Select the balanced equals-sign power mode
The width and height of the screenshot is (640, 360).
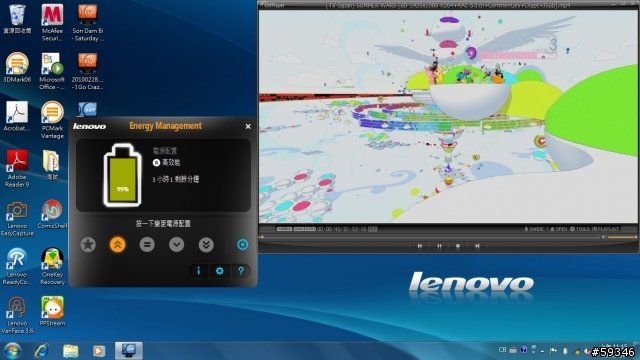147,244
